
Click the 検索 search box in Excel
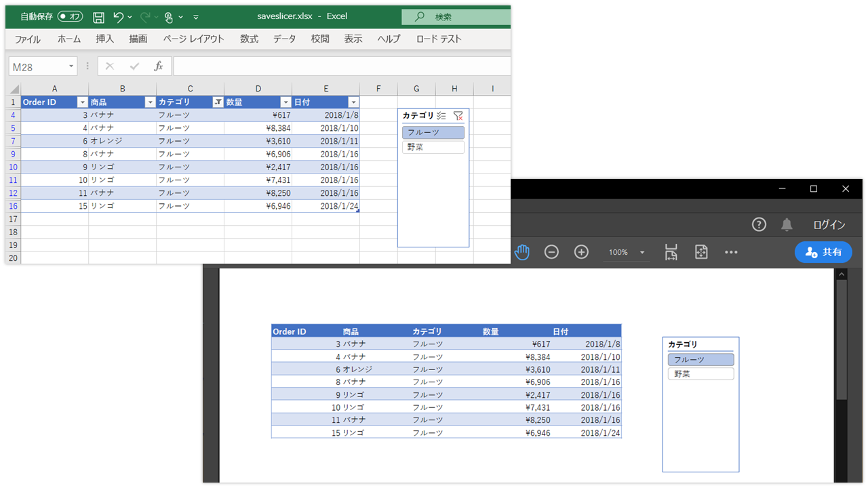click(456, 17)
